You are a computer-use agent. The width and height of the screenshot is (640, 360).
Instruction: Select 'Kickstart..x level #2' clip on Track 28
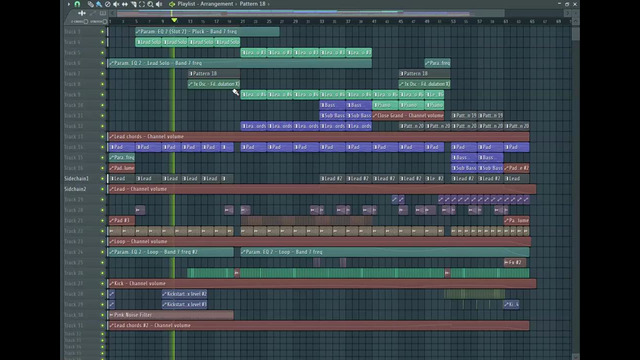tap(184, 294)
